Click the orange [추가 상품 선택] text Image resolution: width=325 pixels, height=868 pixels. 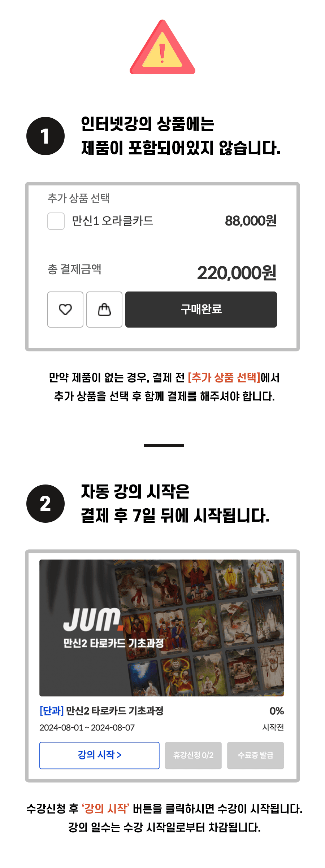pyautogui.click(x=224, y=378)
